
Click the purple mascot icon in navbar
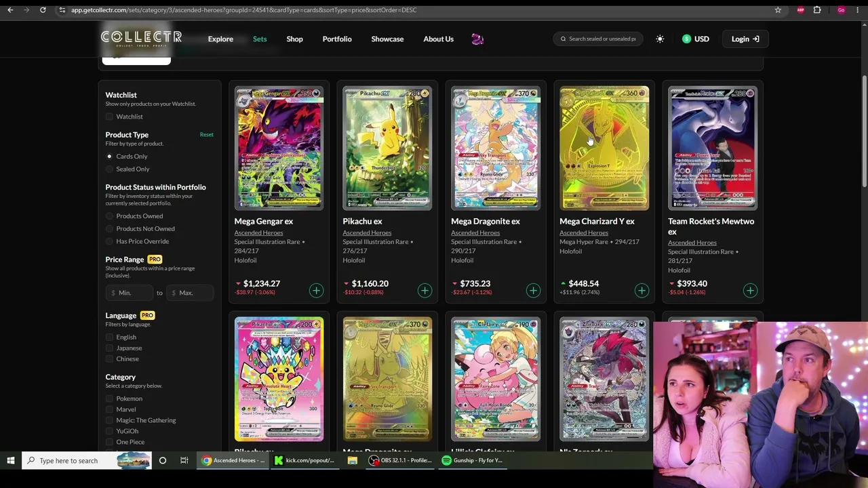477,39
